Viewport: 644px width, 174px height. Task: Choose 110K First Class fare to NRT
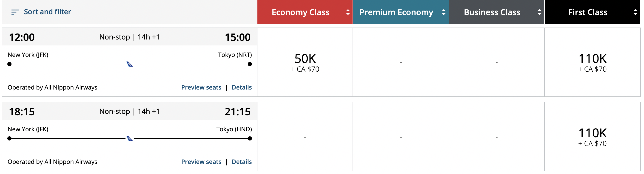(592, 62)
